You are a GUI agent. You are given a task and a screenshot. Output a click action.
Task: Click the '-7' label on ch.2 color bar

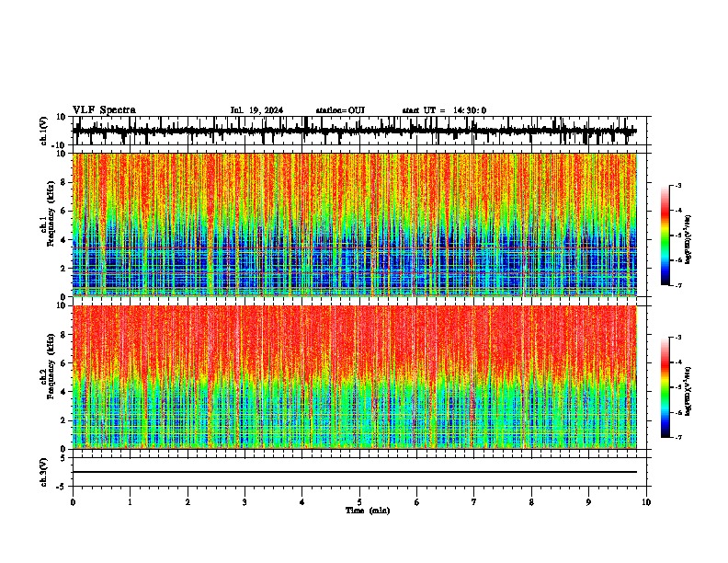click(x=678, y=437)
